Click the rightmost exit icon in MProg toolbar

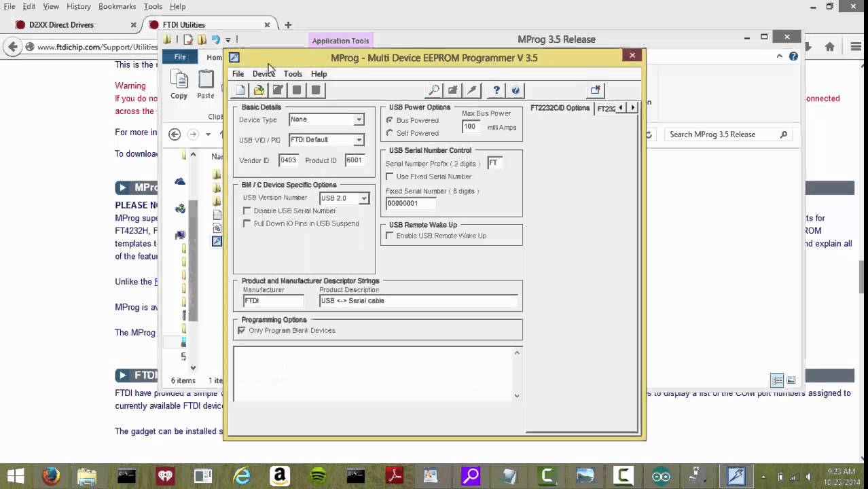(596, 90)
